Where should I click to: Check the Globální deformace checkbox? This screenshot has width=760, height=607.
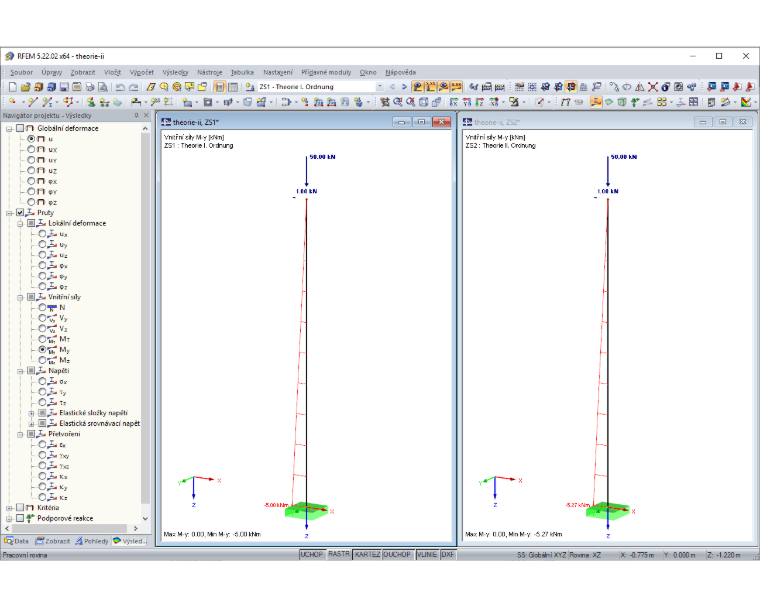tap(20, 128)
